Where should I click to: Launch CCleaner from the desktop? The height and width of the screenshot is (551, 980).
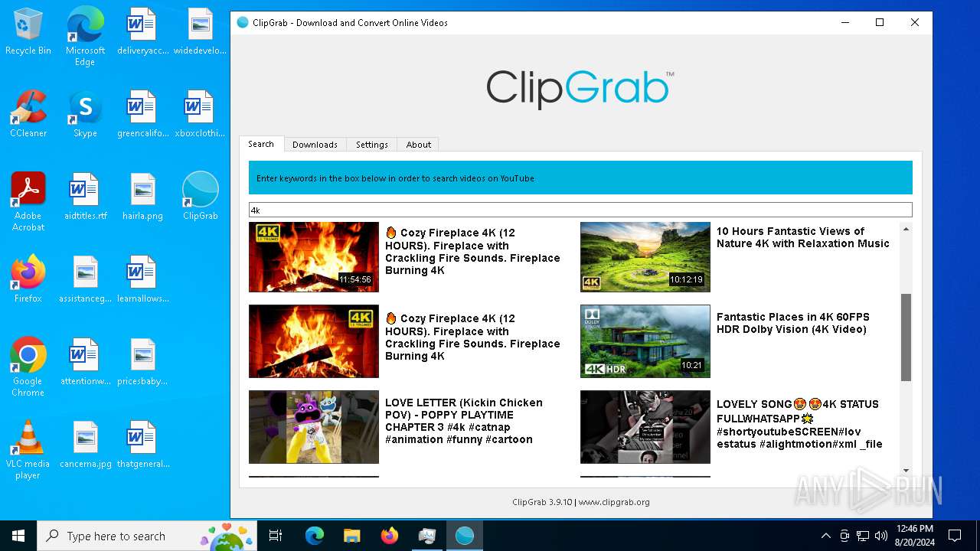pos(28,115)
